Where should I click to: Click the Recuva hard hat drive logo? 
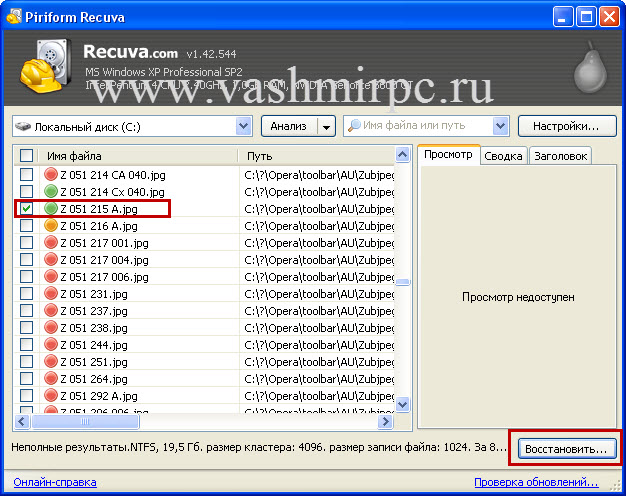46,66
